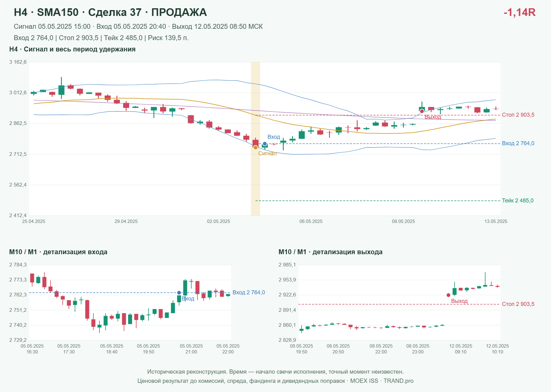Click '05.05.2025 21:00' time label in entry chart
The image size is (551, 392).
point(191,349)
